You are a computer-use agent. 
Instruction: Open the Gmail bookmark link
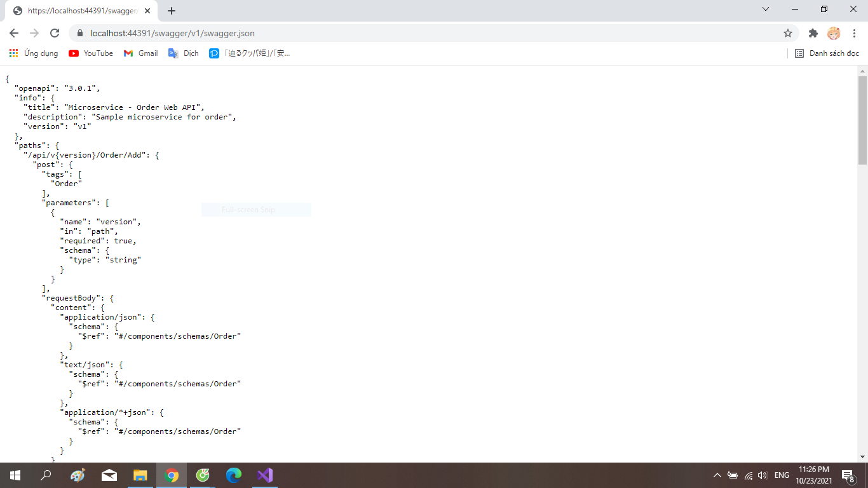pos(140,53)
